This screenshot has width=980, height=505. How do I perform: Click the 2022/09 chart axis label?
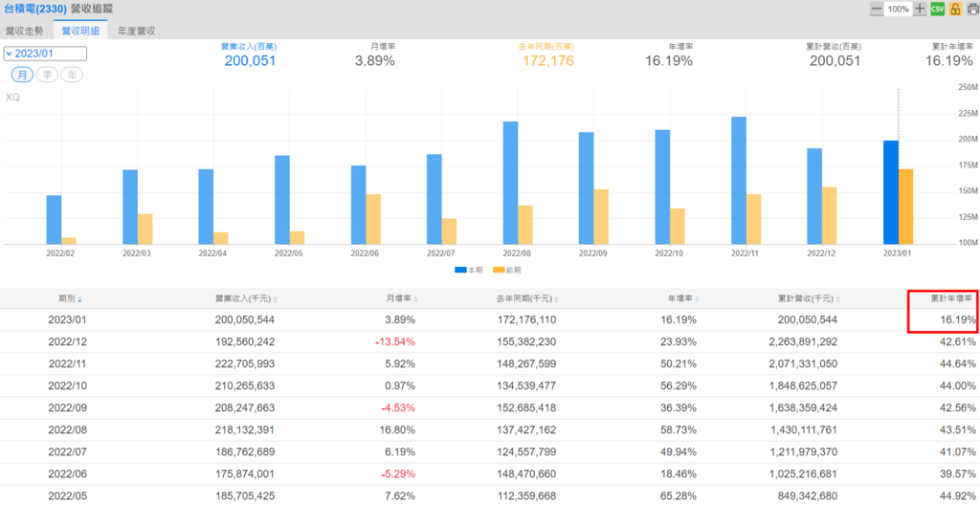[593, 253]
